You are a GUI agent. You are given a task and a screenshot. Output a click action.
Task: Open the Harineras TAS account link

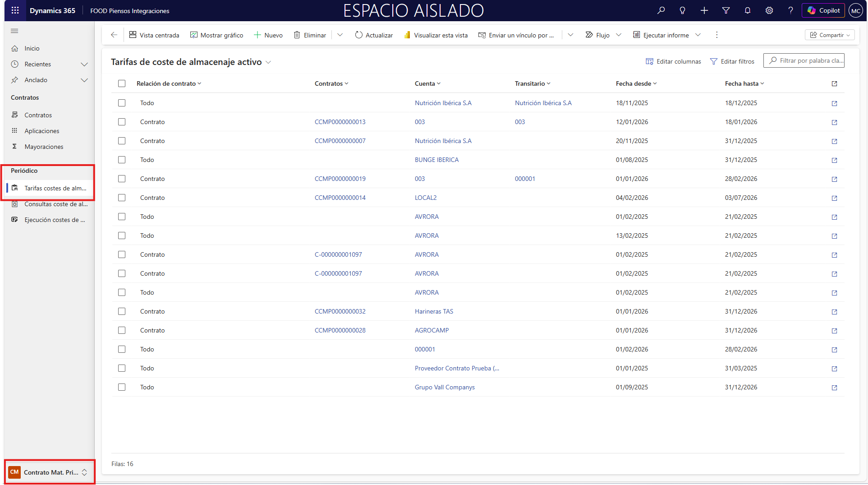(x=434, y=311)
